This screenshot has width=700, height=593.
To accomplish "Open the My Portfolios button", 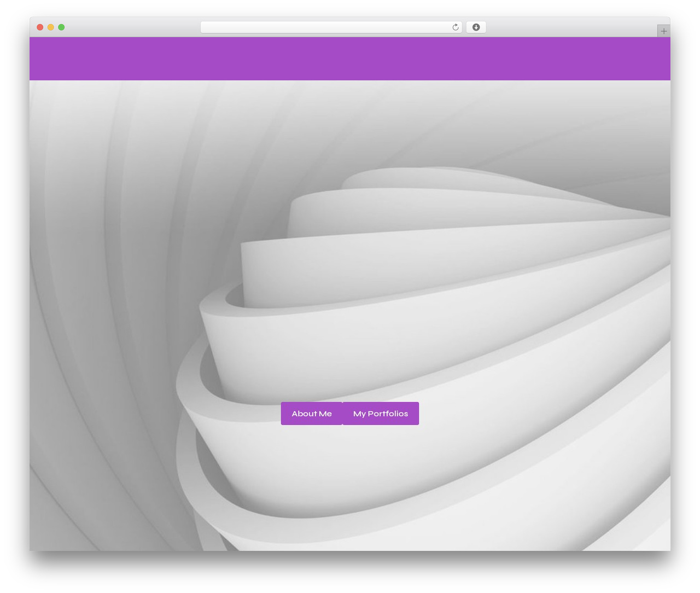I will click(381, 414).
